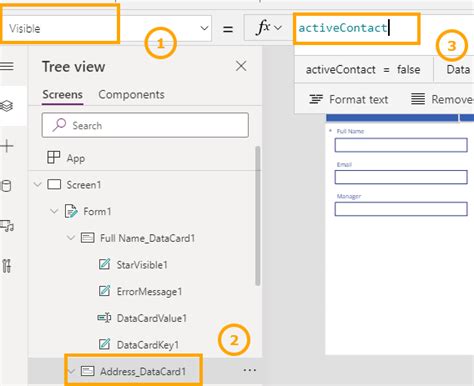Image resolution: width=474 pixels, height=386 pixels.
Task: Open the fx formula options chevron
Action: point(278,28)
